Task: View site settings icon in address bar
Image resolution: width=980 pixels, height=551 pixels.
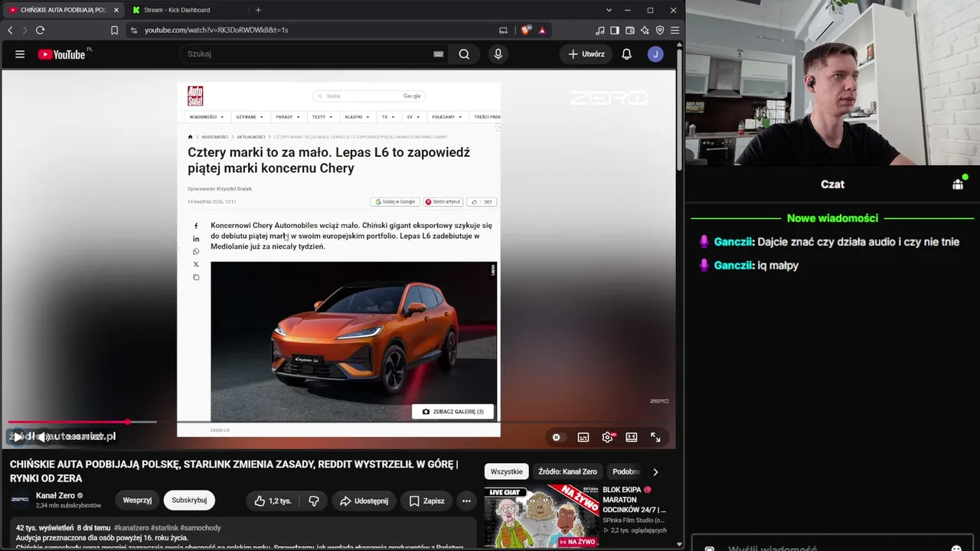Action: [x=134, y=30]
